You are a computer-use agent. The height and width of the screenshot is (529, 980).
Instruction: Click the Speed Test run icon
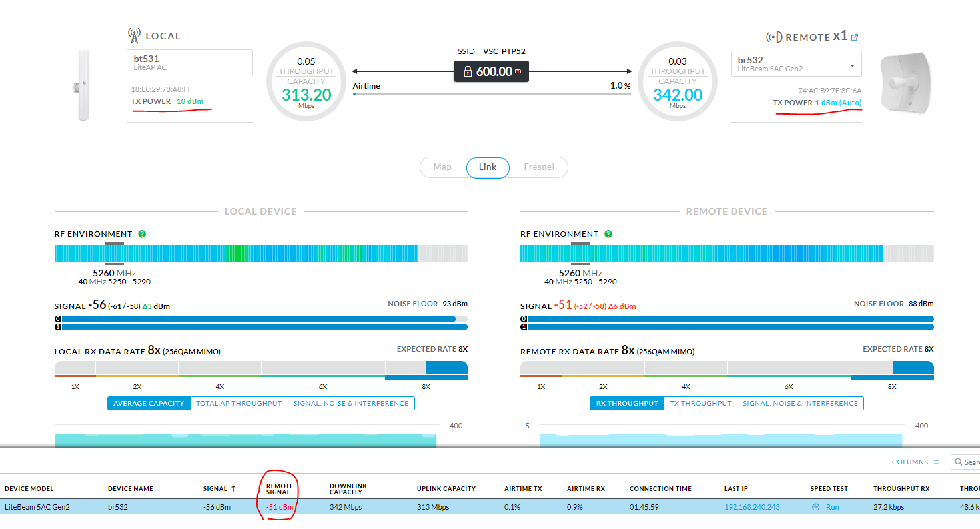815,507
